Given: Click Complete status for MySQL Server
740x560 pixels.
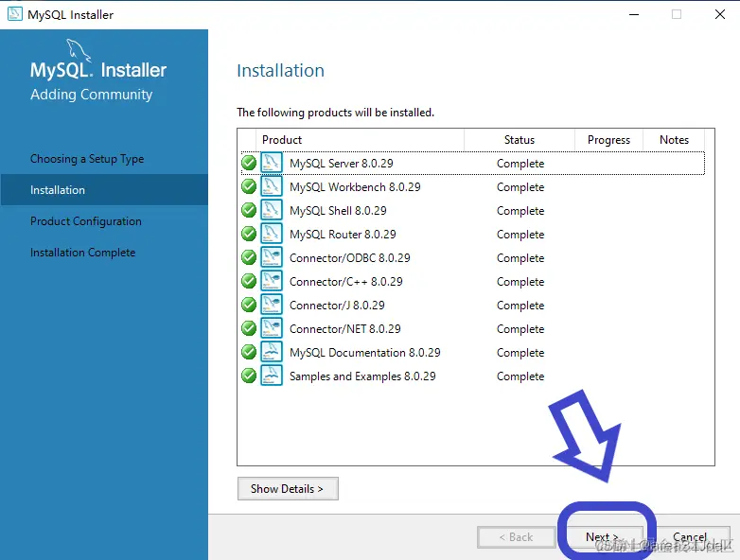Looking at the screenshot, I should click(520, 164).
